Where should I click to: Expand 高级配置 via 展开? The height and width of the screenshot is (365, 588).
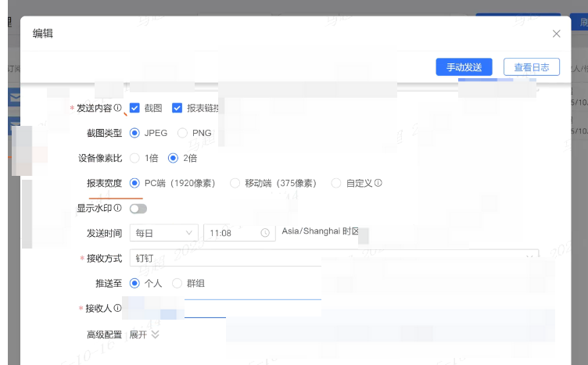(x=138, y=335)
